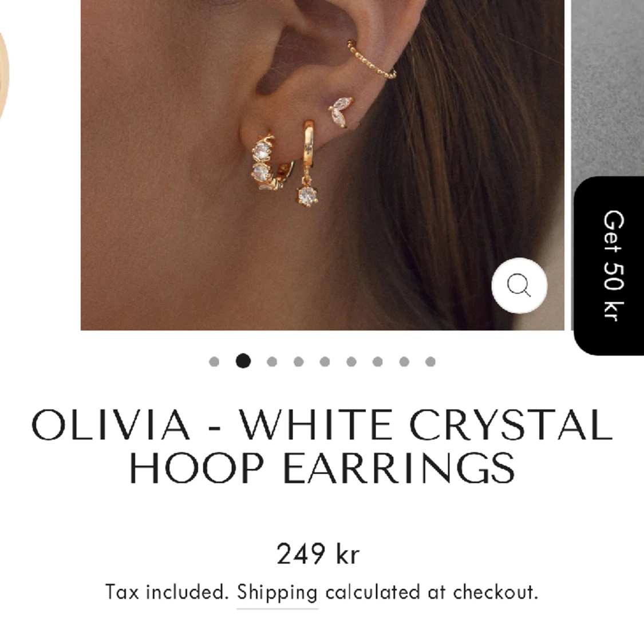Click the Tax included text
This screenshot has height=644, width=644.
[x=167, y=592]
